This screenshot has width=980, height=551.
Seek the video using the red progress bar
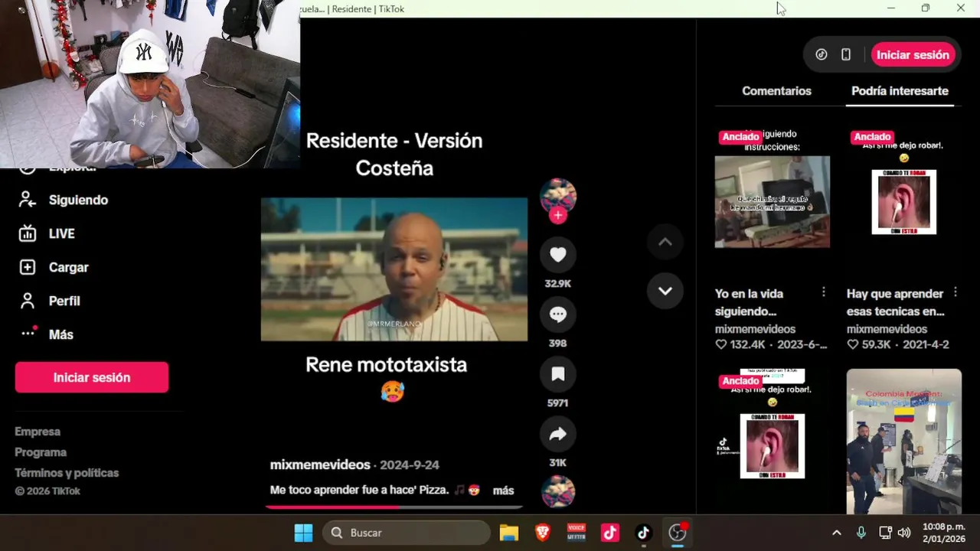pyautogui.click(x=394, y=507)
